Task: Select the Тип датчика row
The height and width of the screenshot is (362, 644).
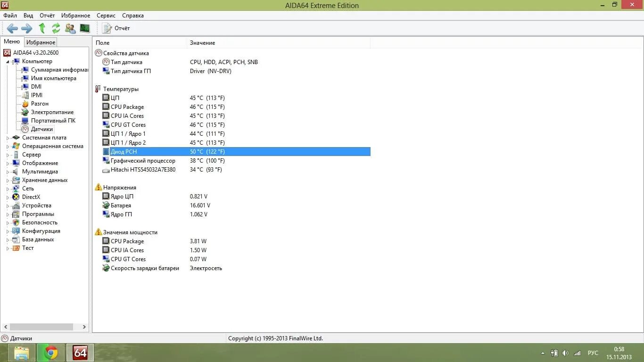Action: 231,62
